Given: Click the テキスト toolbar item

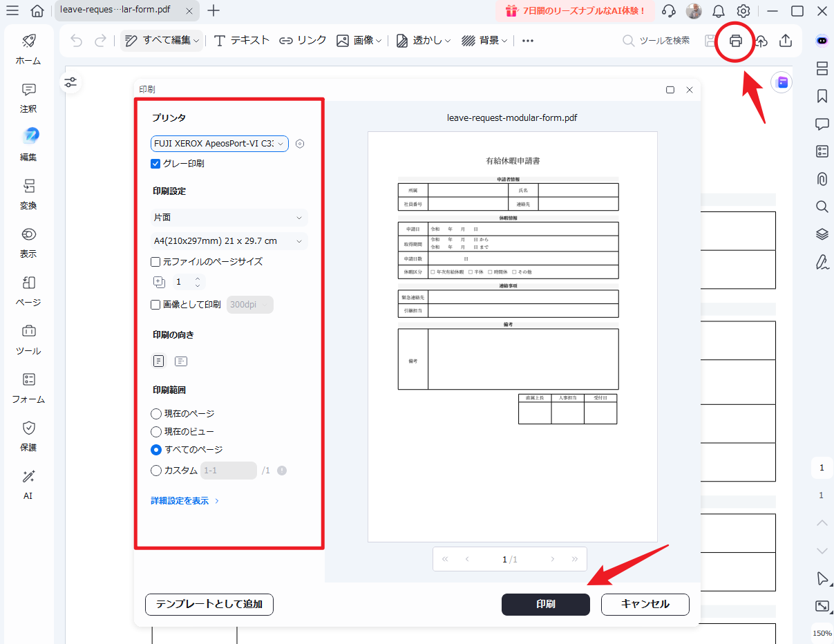Looking at the screenshot, I should tap(242, 41).
